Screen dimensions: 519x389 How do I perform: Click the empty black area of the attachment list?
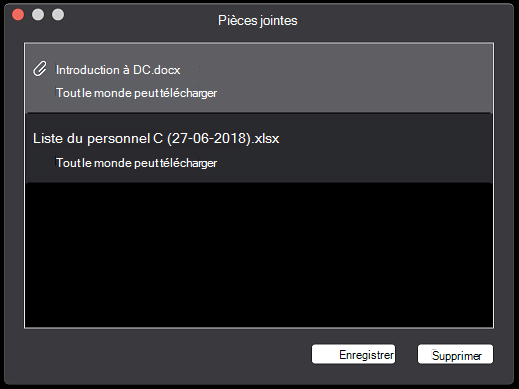[259, 255]
